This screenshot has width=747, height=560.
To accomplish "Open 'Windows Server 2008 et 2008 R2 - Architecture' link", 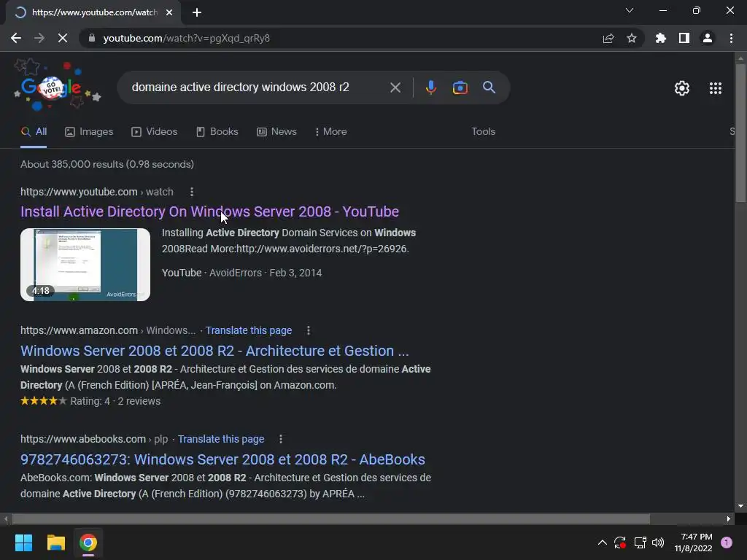I will (214, 351).
